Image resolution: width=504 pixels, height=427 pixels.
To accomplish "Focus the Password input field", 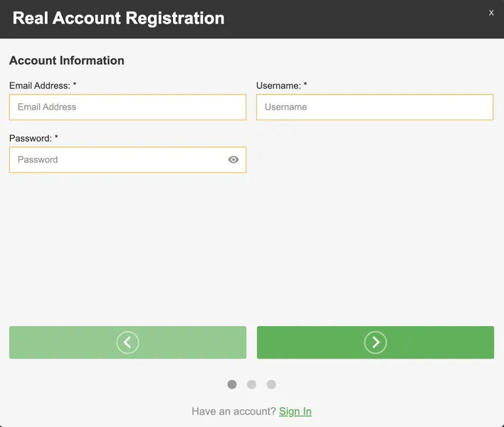I will click(117, 160).
